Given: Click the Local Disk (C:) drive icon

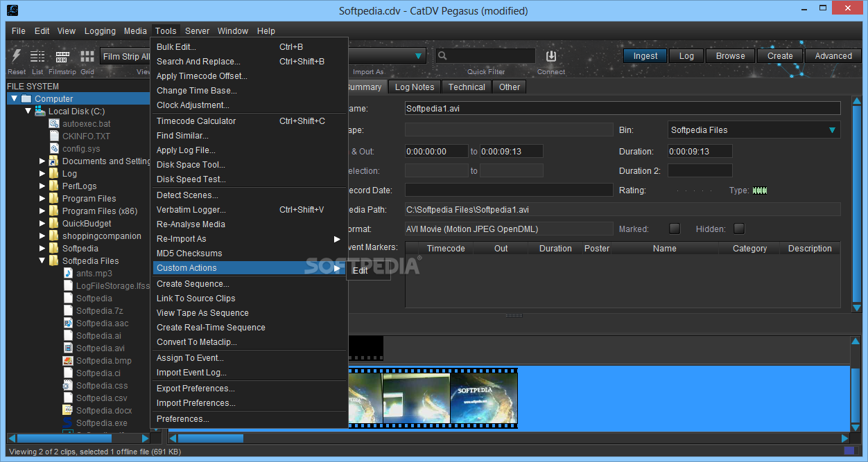Looking at the screenshot, I should click(x=40, y=111).
